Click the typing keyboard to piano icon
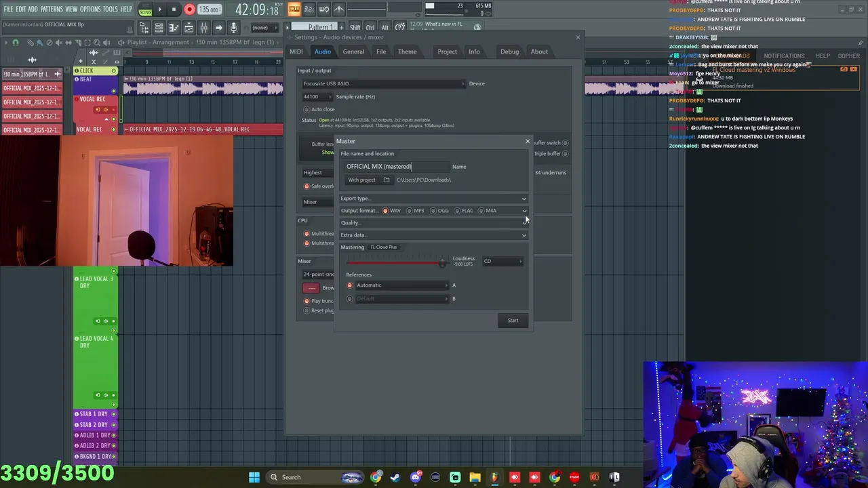 294,9
